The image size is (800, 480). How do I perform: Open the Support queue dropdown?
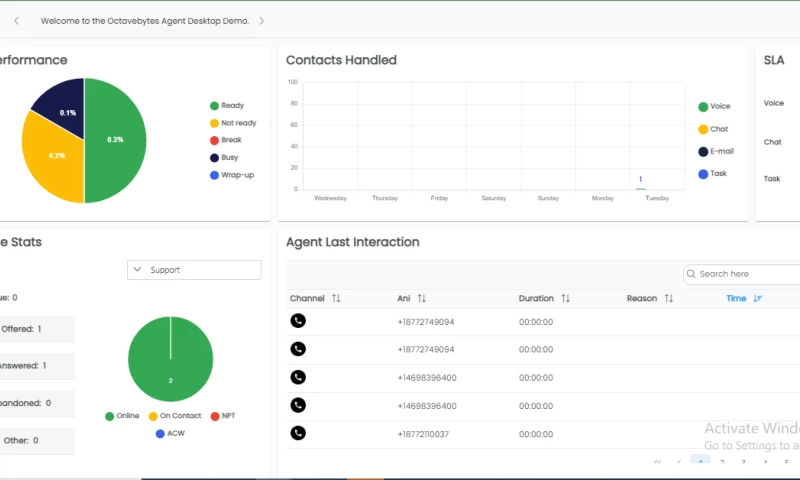coord(194,270)
